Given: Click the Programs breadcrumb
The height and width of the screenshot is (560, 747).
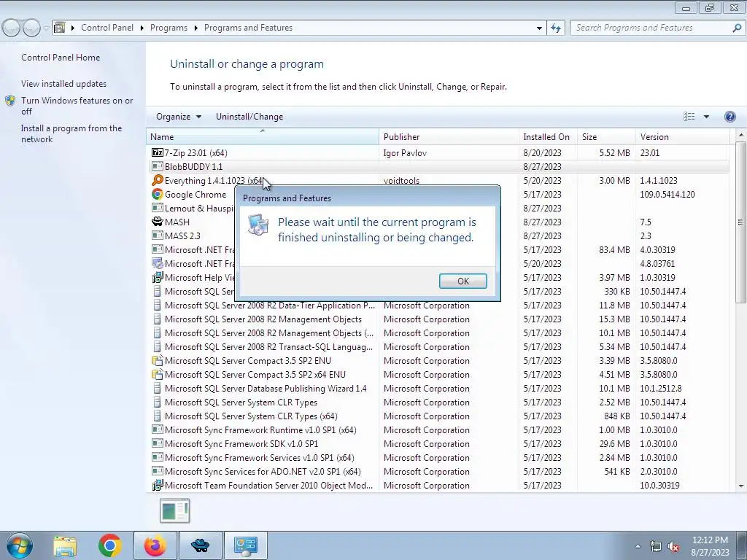Looking at the screenshot, I should point(169,28).
